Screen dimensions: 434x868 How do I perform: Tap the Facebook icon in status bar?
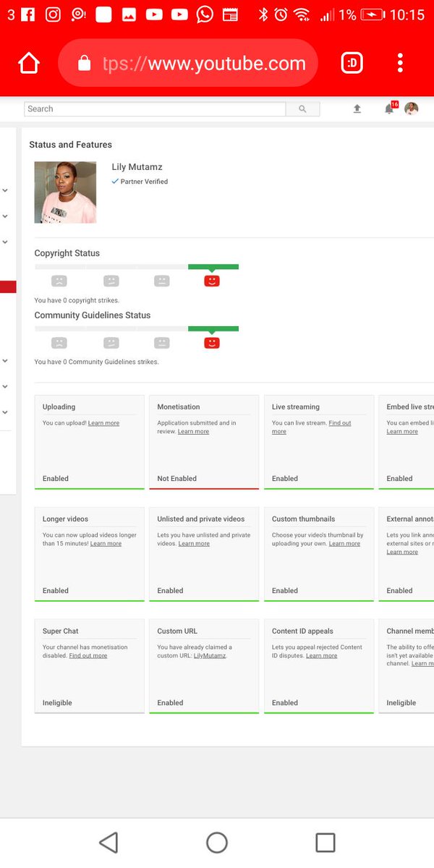(28, 14)
